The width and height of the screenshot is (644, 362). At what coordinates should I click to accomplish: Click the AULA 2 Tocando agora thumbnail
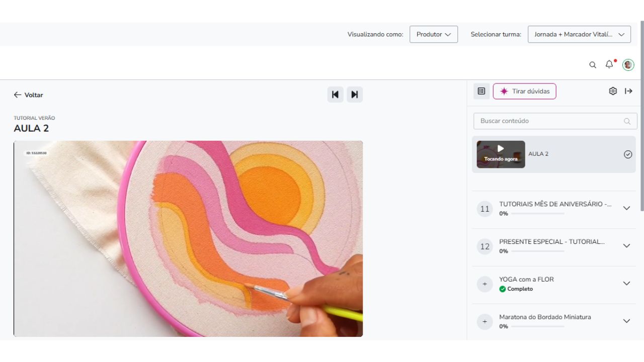pyautogui.click(x=501, y=154)
